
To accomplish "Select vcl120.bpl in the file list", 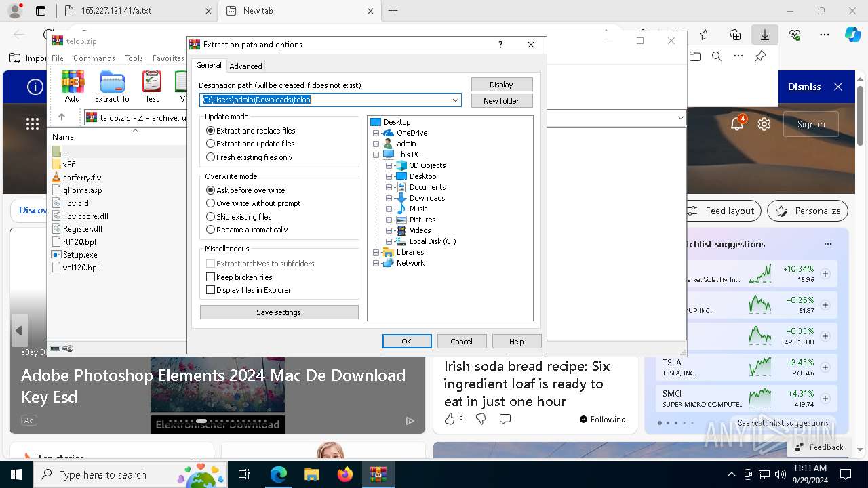I will click(x=75, y=268).
